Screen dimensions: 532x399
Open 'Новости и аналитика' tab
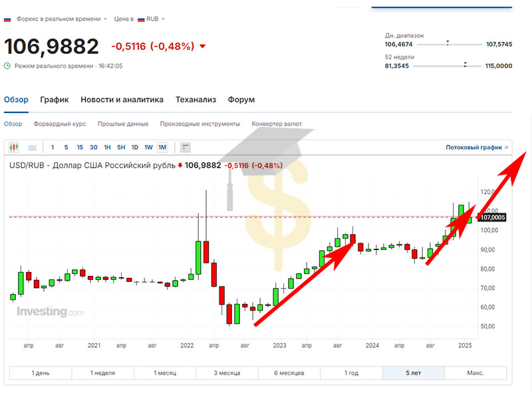[122, 100]
